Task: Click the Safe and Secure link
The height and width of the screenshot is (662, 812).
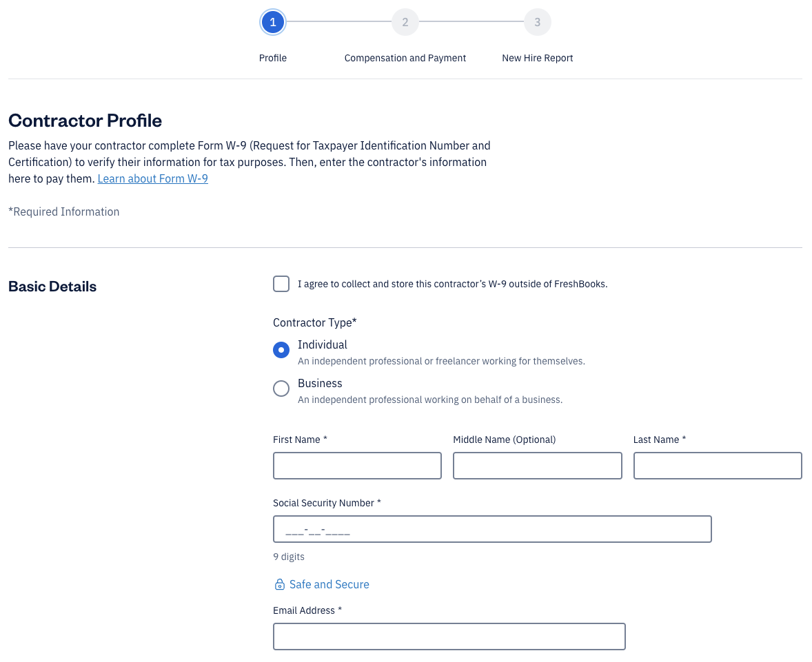Action: click(329, 583)
